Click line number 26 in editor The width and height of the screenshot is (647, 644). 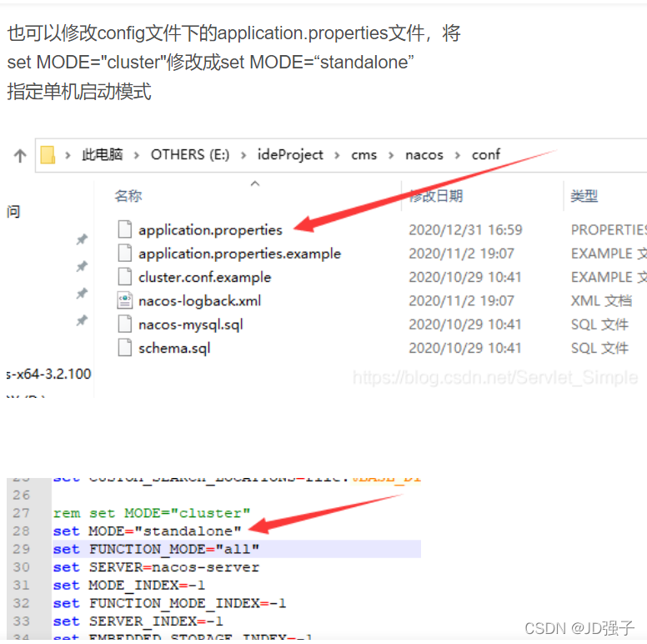click(x=21, y=495)
